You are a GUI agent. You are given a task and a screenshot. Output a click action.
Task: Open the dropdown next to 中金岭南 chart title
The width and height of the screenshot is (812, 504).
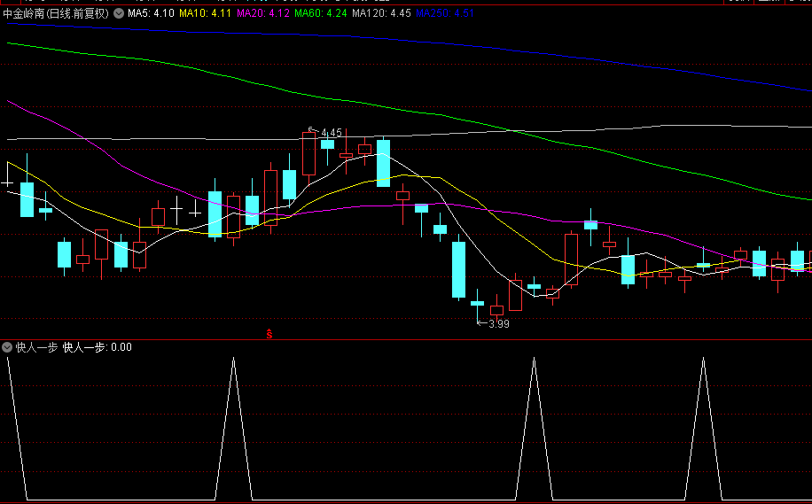119,13
